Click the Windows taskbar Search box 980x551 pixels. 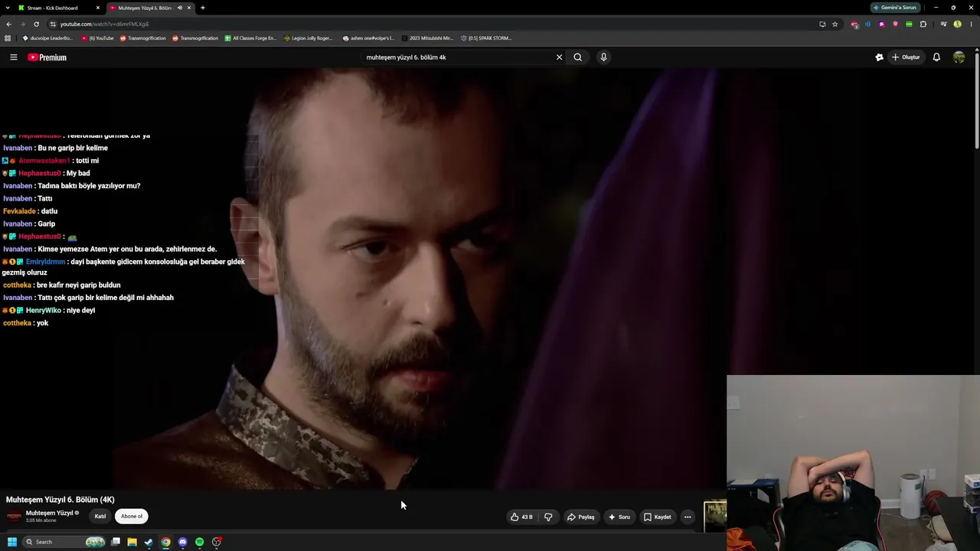64,542
